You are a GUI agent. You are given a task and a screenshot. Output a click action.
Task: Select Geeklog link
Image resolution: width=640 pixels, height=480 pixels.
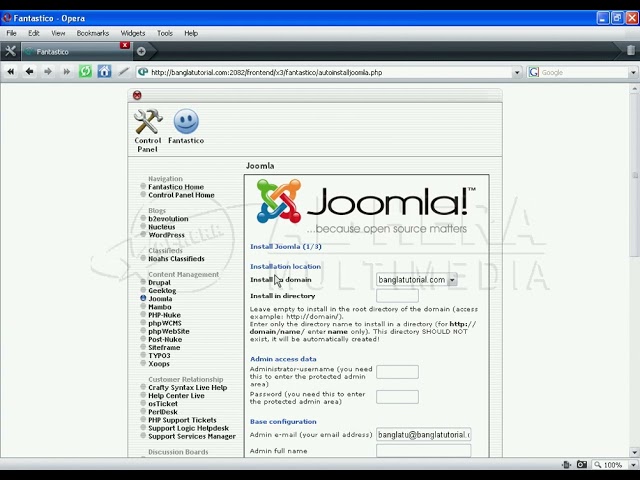(162, 291)
